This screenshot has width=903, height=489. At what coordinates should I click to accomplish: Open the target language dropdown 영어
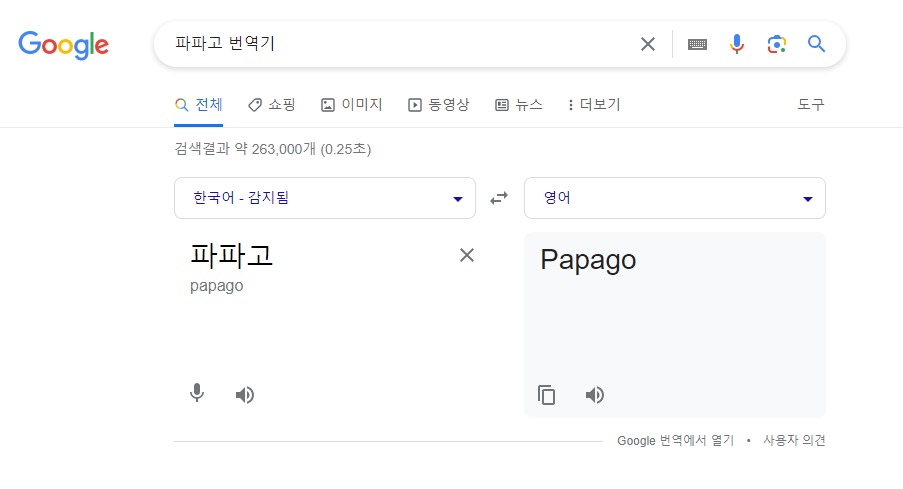tap(674, 198)
